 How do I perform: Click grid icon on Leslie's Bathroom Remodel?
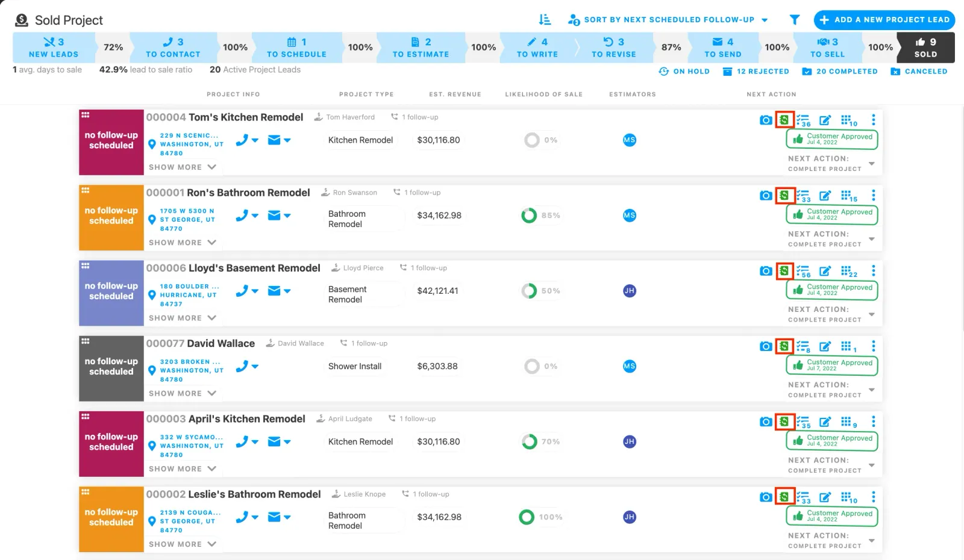pos(848,497)
